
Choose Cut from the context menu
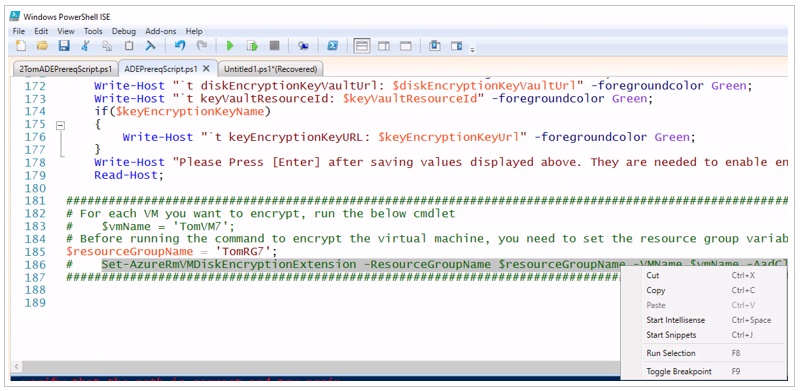click(x=704, y=275)
